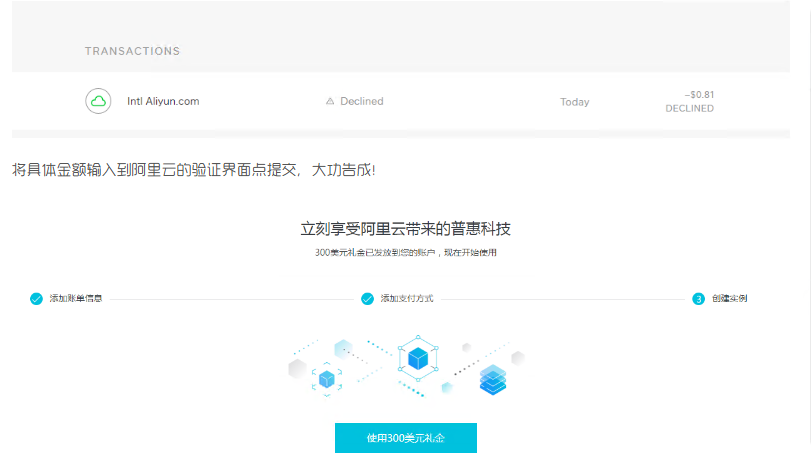Click the checkmark icon for 添加支付方式 step
Screen dimensions: 811x454
(x=367, y=299)
